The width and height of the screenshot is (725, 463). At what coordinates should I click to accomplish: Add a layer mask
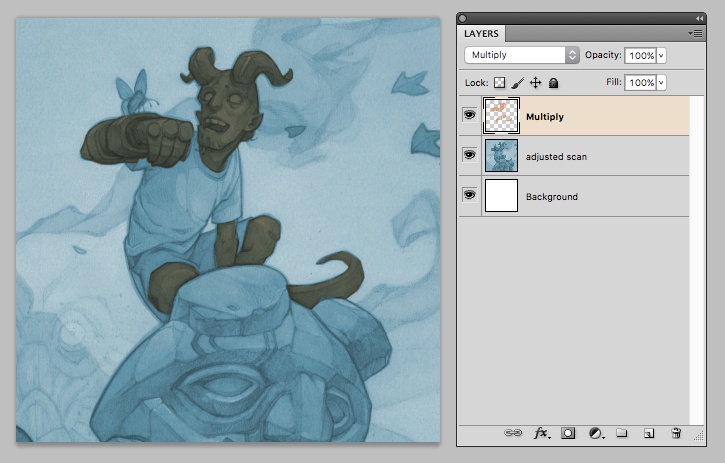click(x=568, y=433)
